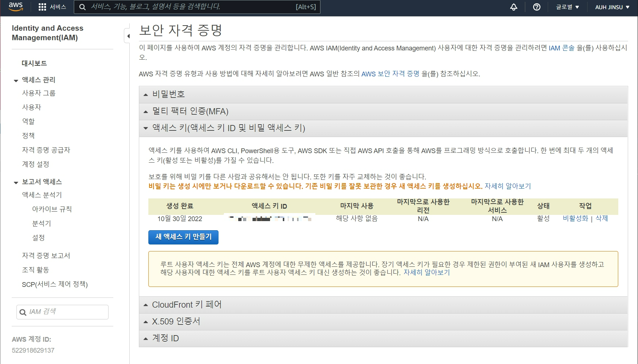The image size is (638, 364).
Task: Select the account ID 522918629137
Action: point(33,350)
